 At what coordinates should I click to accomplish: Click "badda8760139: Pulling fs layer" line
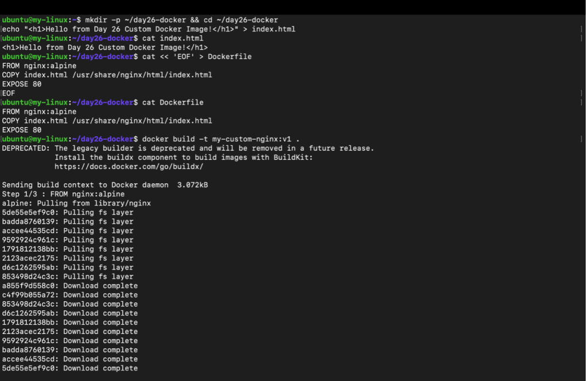68,221
